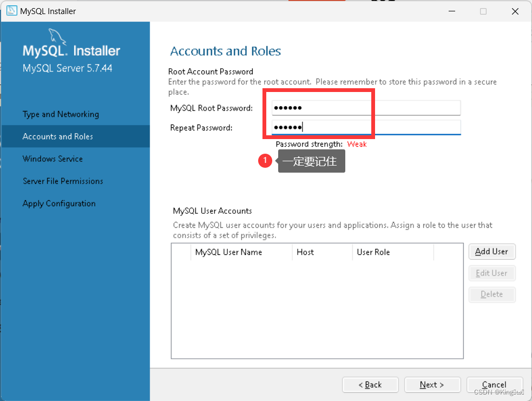Click the User Role column header
Viewport: 532px width, 401px height.
(x=393, y=252)
